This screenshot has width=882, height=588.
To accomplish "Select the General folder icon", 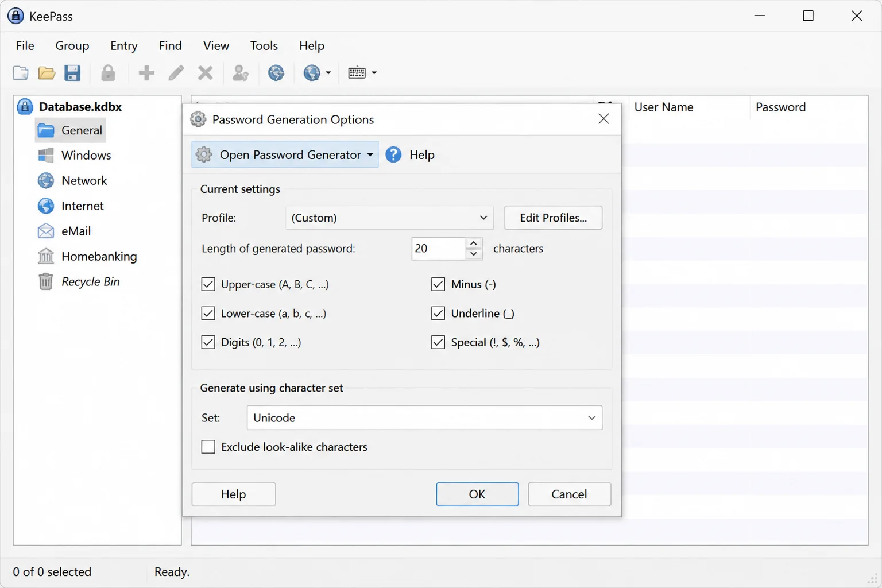I will pyautogui.click(x=46, y=130).
